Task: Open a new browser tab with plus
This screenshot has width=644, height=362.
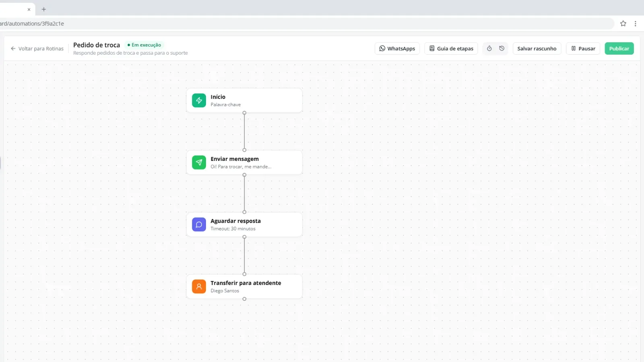Action: (x=44, y=9)
